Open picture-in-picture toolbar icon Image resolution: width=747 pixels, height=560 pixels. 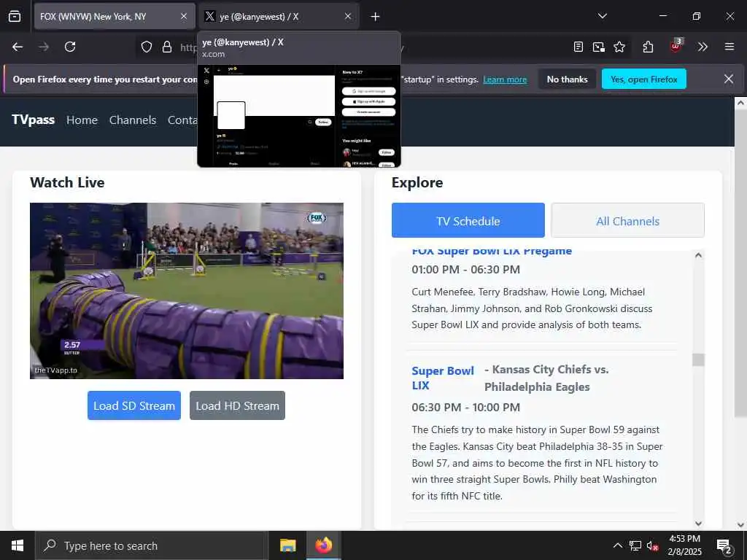598,47
